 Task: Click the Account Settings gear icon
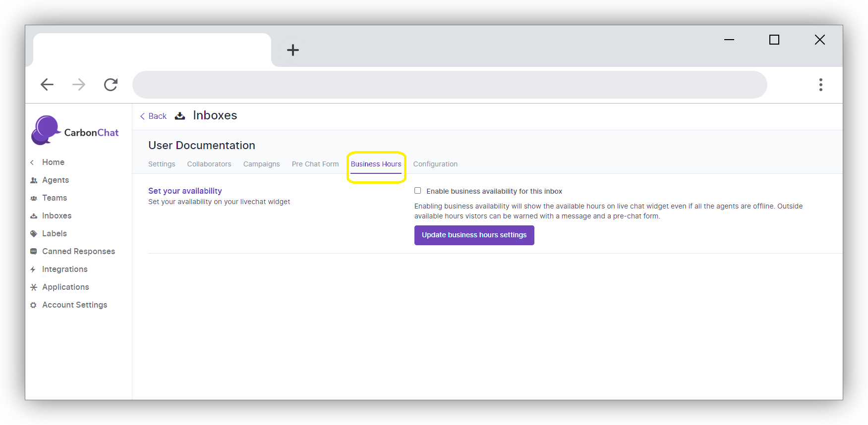33,305
